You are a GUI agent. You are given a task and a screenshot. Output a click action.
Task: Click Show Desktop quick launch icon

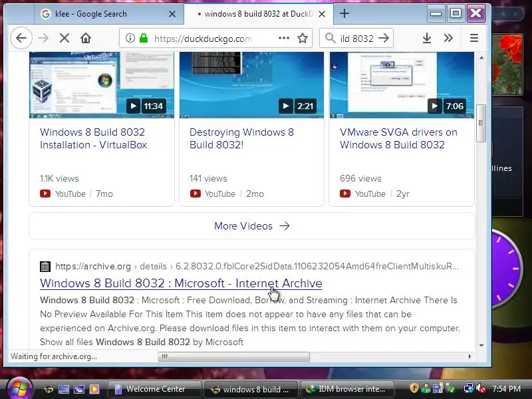click(64, 389)
